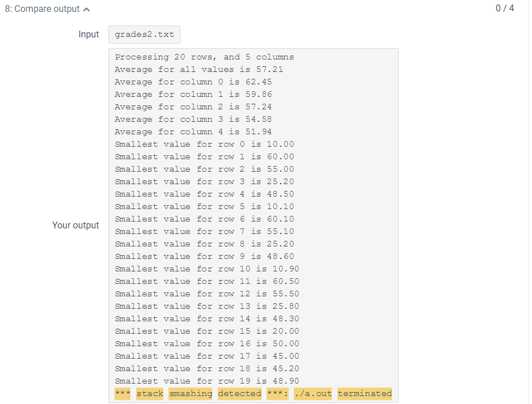This screenshot has height=404, width=532.
Task: Click the 'Smallest value for row 10' line
Action: tap(207, 269)
